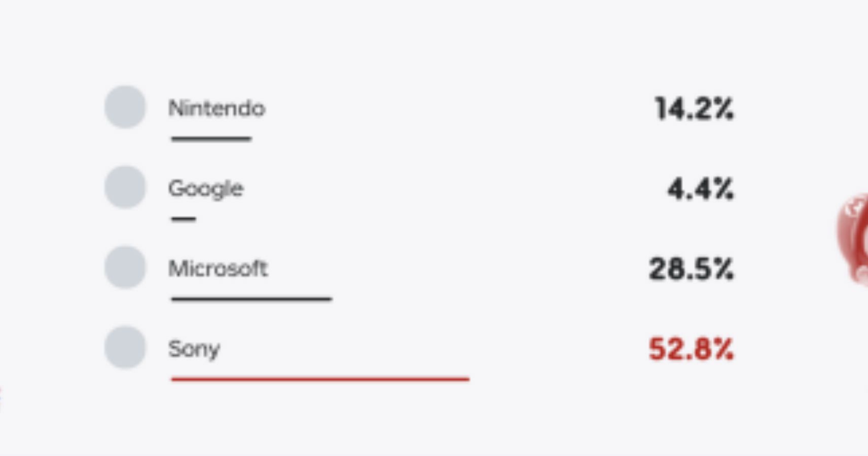Click the dark bar under Nintendo
Viewport: 868px width, 456px height.
(211, 138)
